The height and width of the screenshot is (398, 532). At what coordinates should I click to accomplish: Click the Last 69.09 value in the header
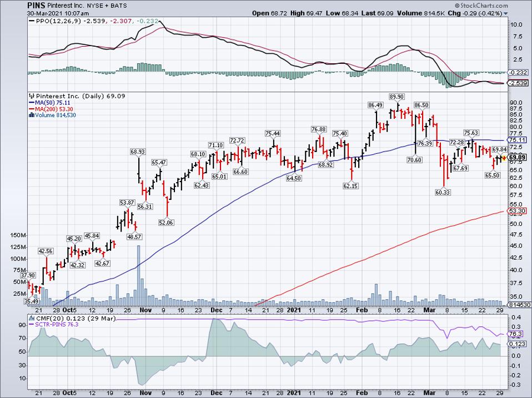377,13
